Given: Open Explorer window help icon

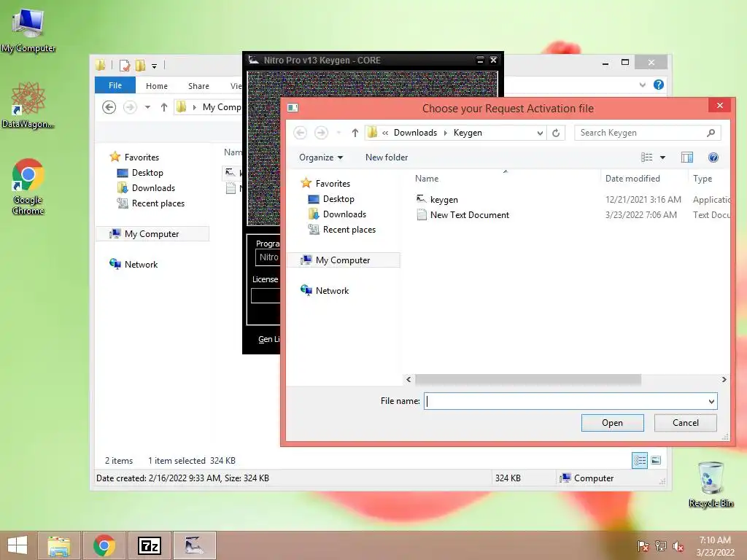Looking at the screenshot, I should [659, 85].
